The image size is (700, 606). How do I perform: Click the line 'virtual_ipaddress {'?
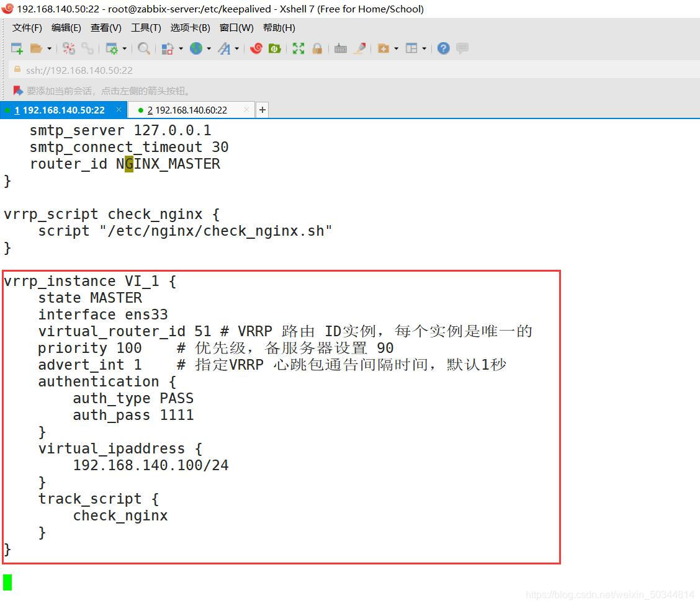120,448
